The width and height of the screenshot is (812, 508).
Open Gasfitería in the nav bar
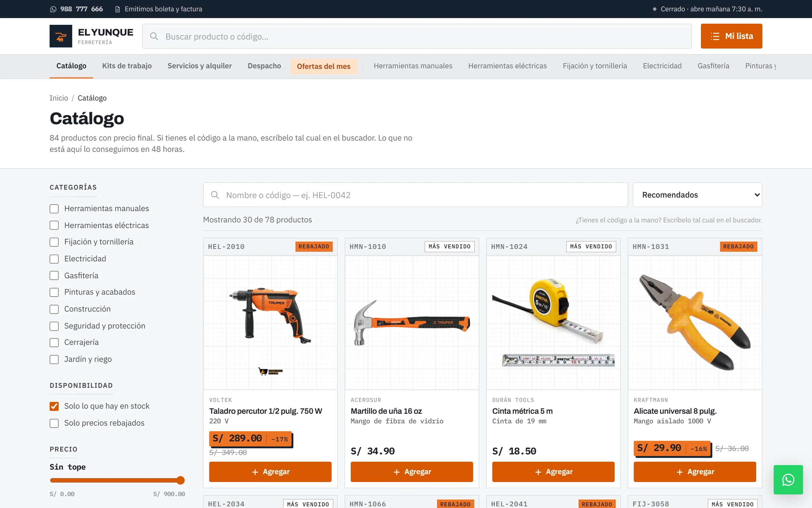tap(713, 66)
